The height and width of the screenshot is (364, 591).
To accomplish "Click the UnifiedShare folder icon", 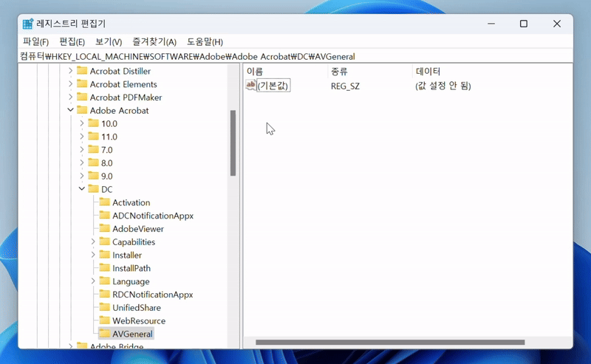I will [104, 307].
